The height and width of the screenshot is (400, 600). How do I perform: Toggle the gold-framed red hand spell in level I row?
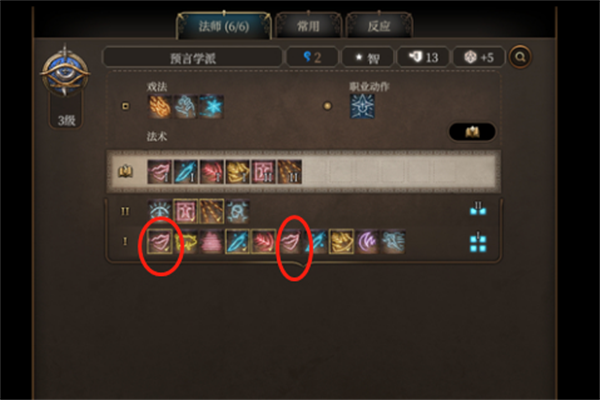coord(263,242)
